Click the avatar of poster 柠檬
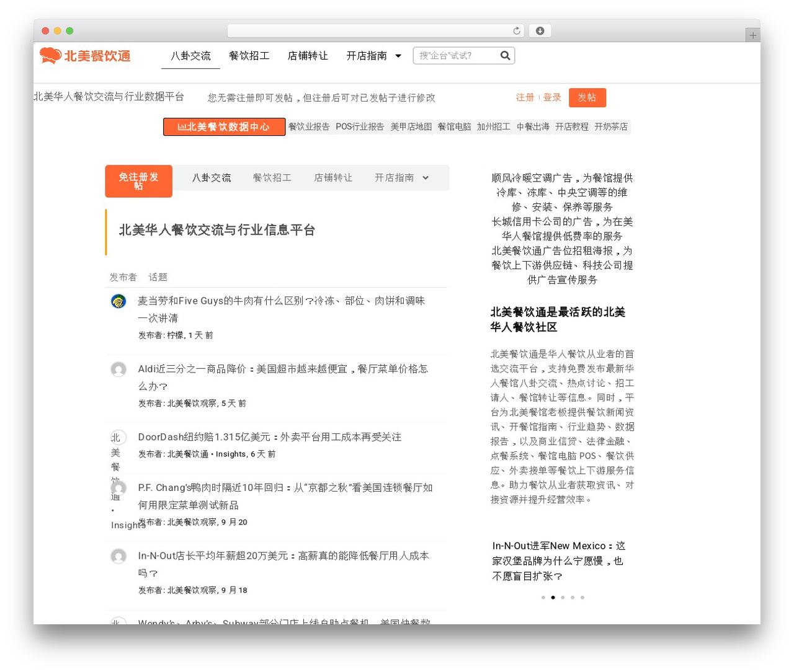The height and width of the screenshot is (672, 794). coord(118,301)
